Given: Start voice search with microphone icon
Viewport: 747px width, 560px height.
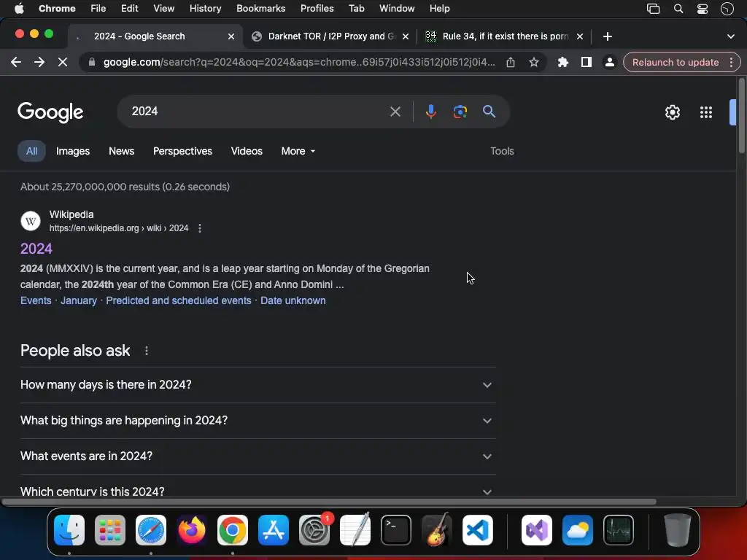Looking at the screenshot, I should (430, 112).
